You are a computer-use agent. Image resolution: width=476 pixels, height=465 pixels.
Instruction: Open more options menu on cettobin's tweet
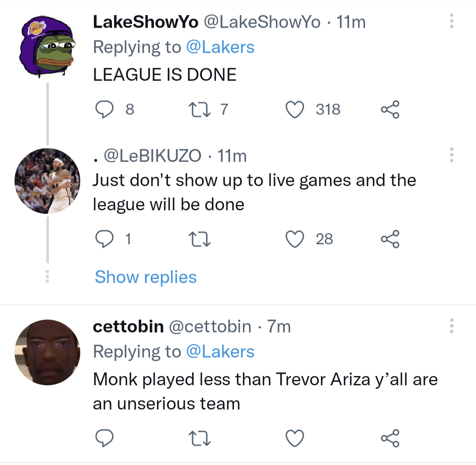[451, 326]
